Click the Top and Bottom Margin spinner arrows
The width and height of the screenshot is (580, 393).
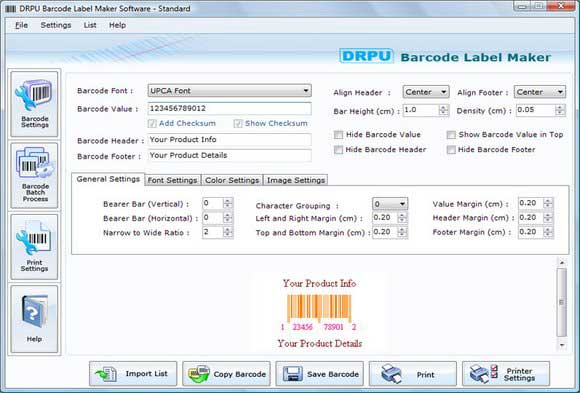pyautogui.click(x=402, y=232)
